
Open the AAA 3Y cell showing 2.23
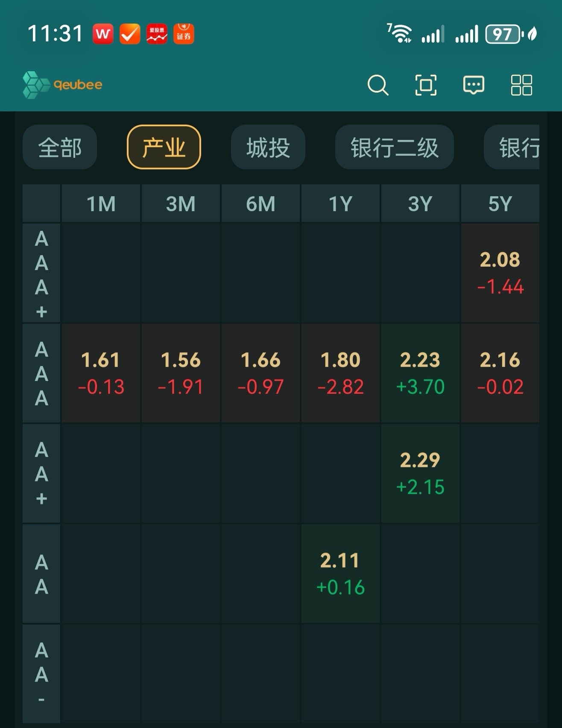(420, 373)
